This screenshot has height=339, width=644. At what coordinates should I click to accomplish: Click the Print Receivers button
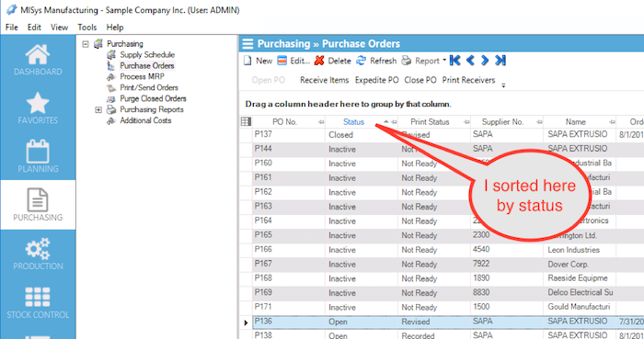click(x=468, y=80)
